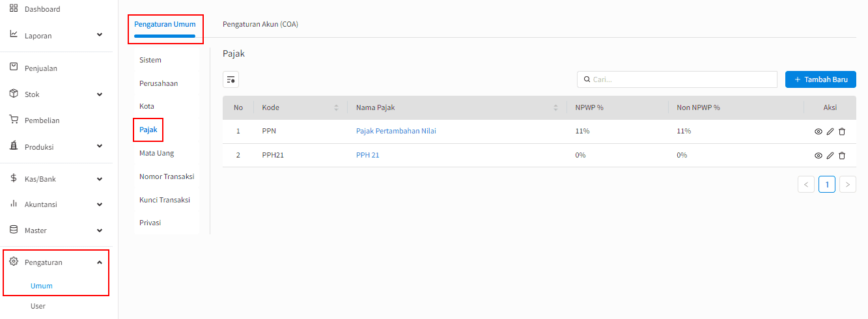This screenshot has width=868, height=319.
Task: Delete the PPH21 row with the trash icon
Action: [842, 156]
